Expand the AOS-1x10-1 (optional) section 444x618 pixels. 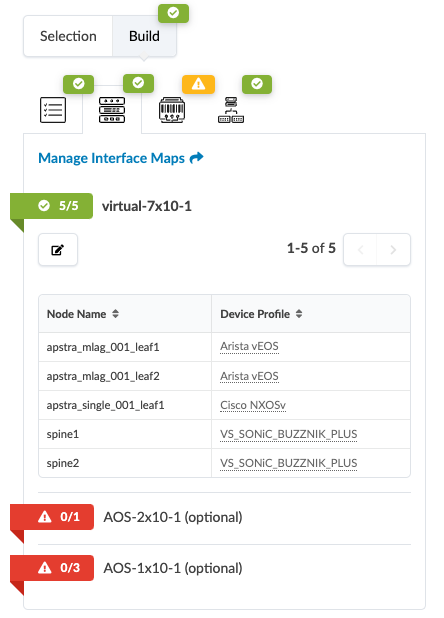(x=173, y=568)
